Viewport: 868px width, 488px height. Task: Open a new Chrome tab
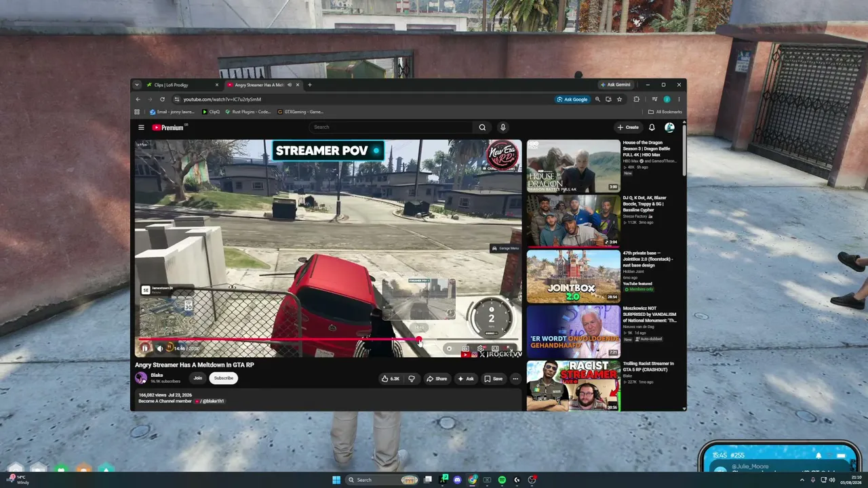pyautogui.click(x=310, y=85)
